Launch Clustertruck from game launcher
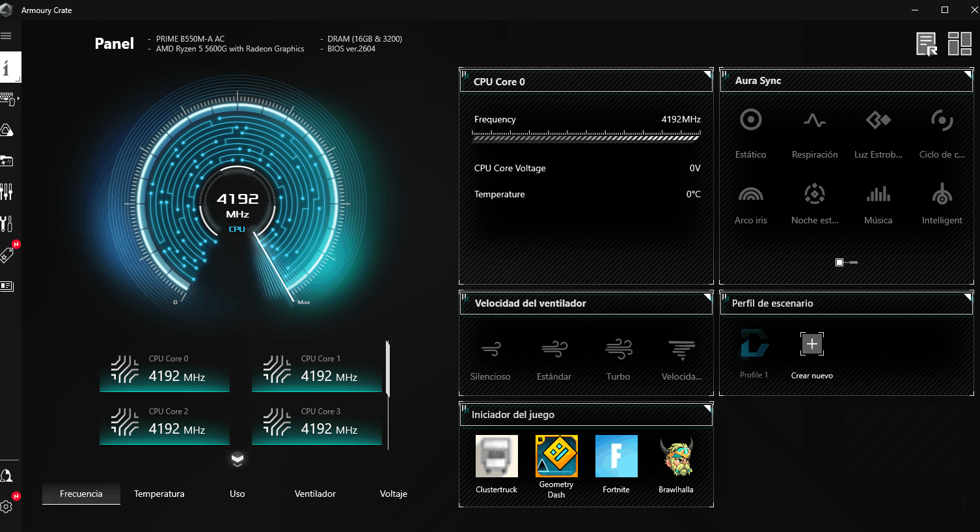Viewport: 980px width, 532px height. pos(497,464)
